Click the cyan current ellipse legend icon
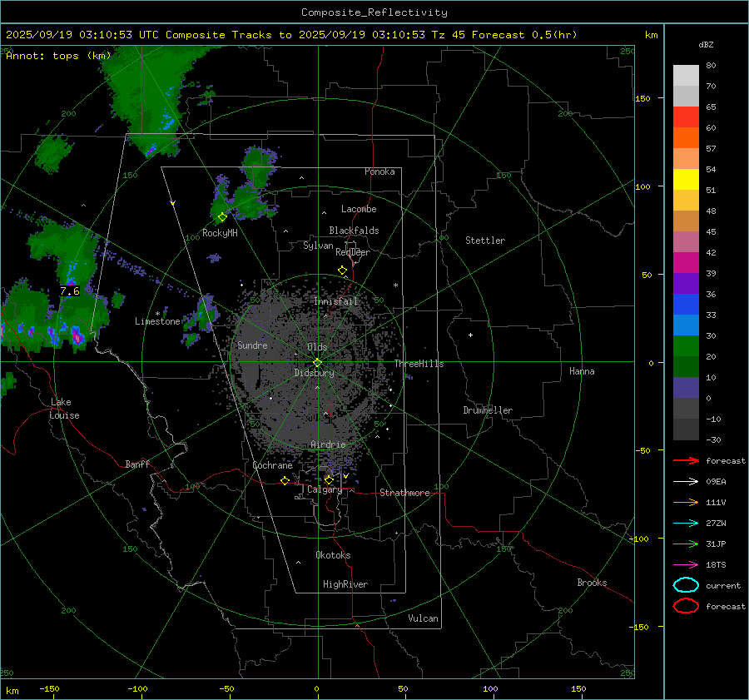749x700 pixels. click(685, 585)
